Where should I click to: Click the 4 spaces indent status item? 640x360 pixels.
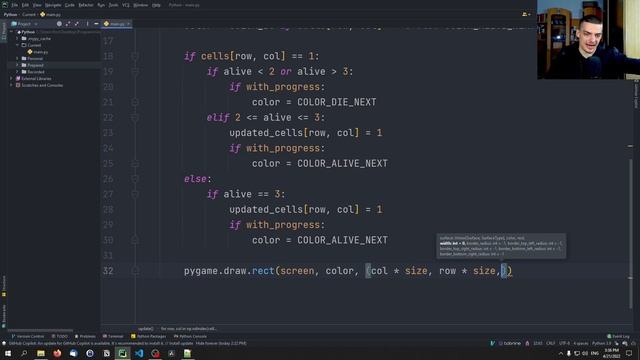(580, 343)
